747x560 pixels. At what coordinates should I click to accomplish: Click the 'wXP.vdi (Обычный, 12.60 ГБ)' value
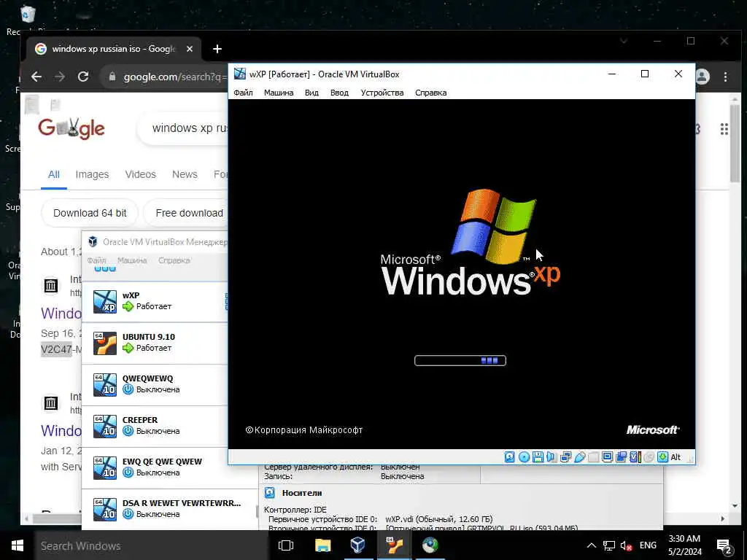click(x=438, y=519)
